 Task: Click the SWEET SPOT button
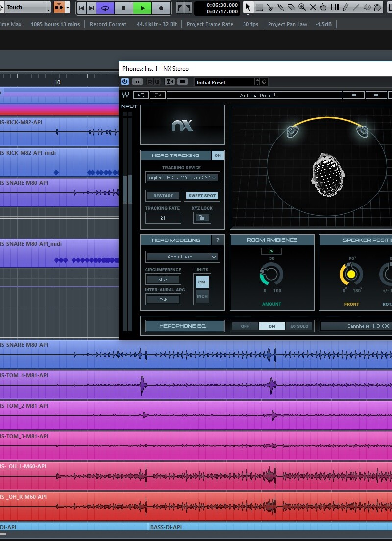pyautogui.click(x=202, y=196)
